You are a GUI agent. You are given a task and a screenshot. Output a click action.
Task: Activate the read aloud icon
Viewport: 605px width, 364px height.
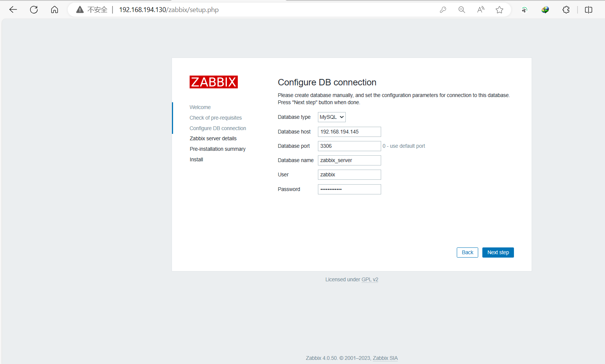tap(481, 10)
